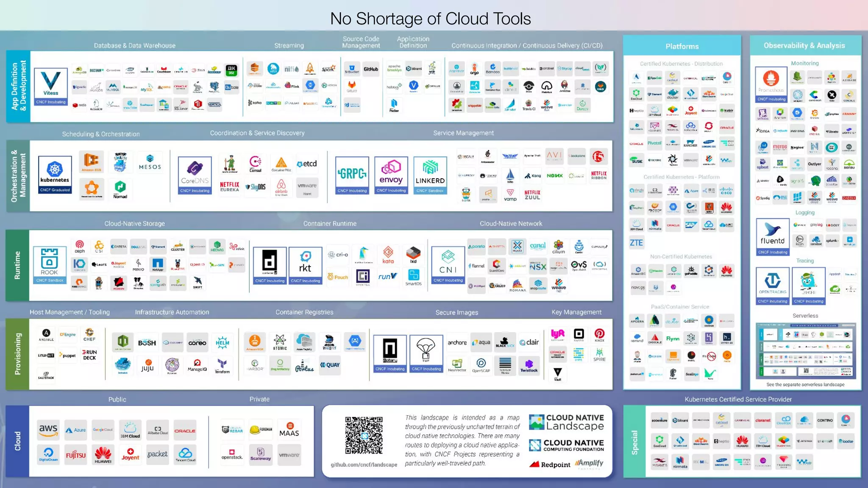Click the 'Kubernetes Certified Service Provider' heading
The width and height of the screenshot is (868, 488).
[x=738, y=399]
